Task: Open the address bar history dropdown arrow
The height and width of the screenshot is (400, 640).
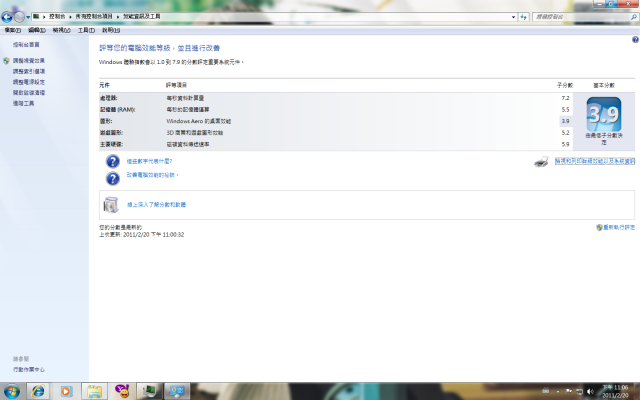Action: tap(513, 17)
